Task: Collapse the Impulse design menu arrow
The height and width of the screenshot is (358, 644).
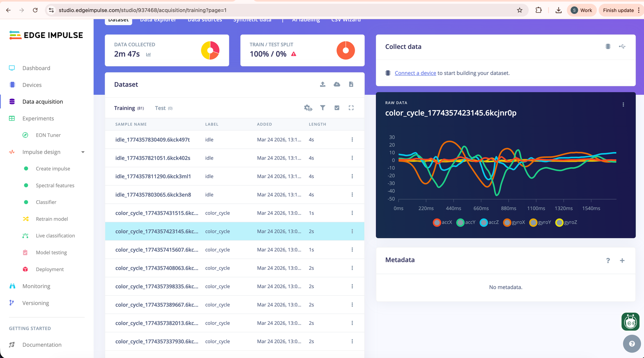Action: (x=83, y=152)
